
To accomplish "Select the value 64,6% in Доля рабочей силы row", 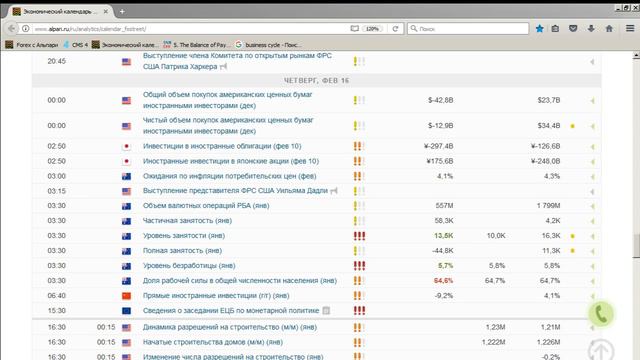I will (443, 280).
